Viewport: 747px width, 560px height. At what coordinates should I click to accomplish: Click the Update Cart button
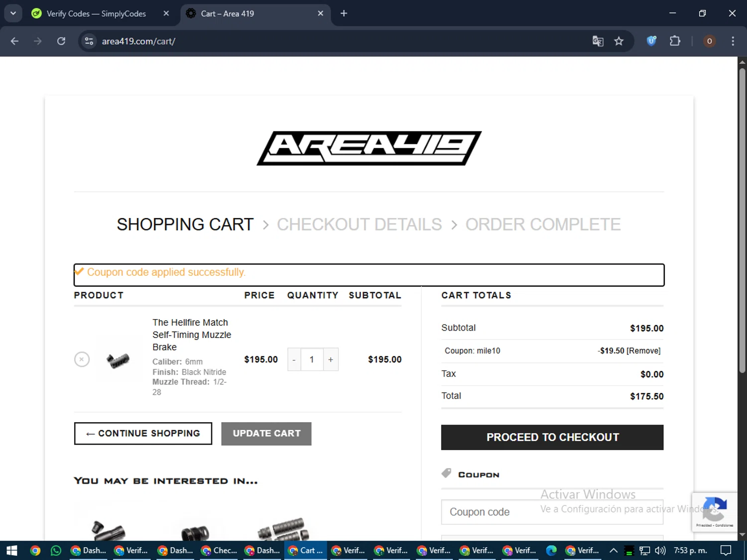click(x=266, y=434)
